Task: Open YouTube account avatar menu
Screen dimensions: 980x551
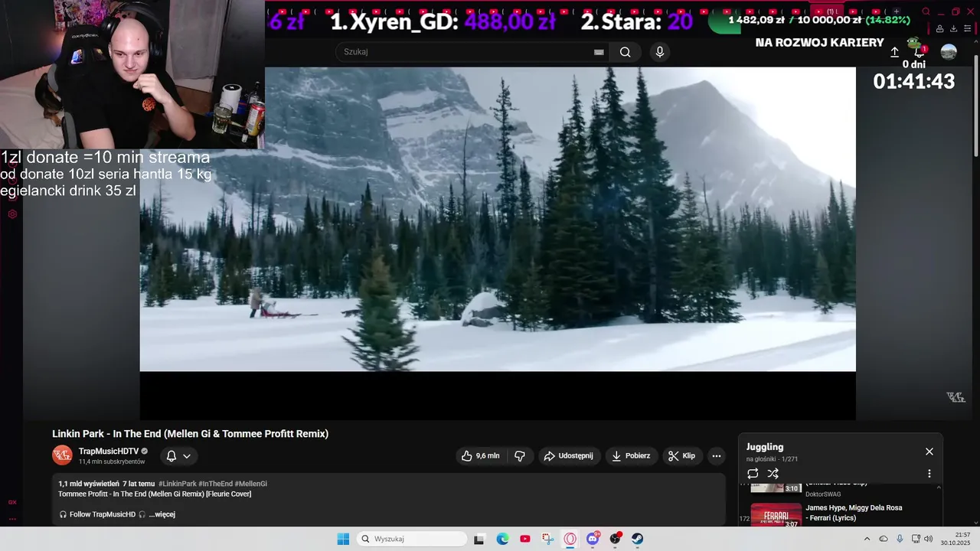Action: [949, 52]
